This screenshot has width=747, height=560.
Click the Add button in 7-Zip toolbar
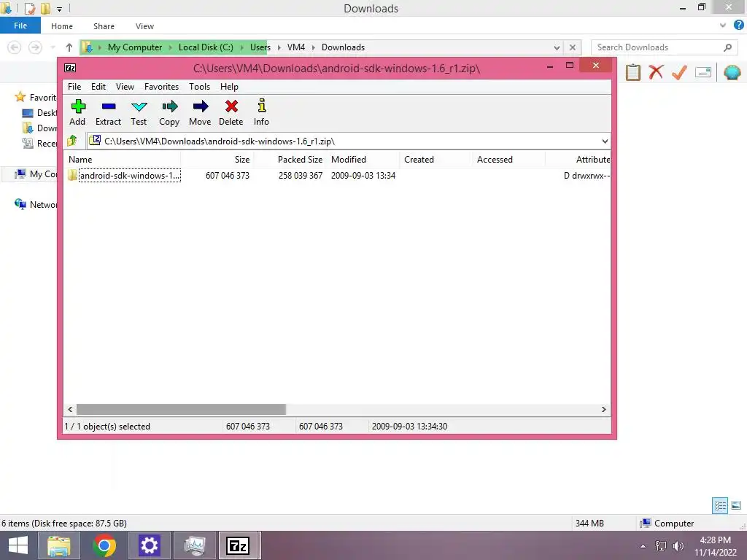coord(77,112)
